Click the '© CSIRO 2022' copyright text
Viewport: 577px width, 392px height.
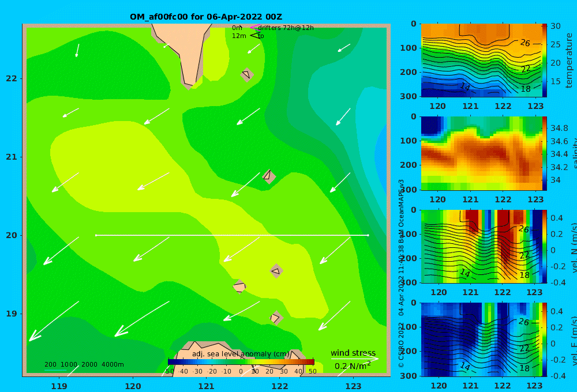point(401,345)
